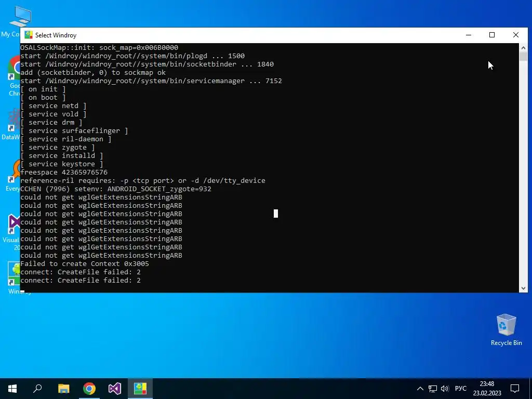Close the Windroy console window

click(516, 35)
